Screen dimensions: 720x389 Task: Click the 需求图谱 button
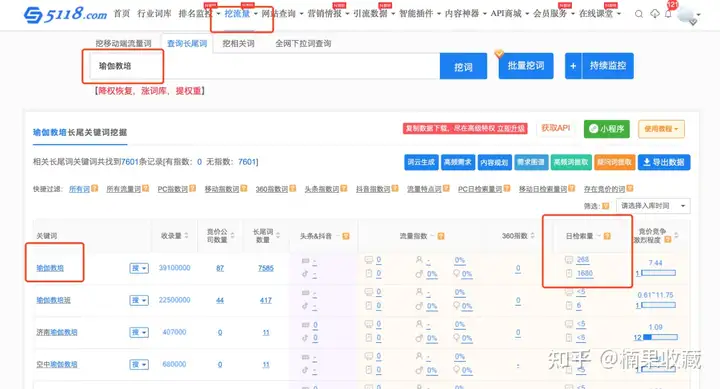531,162
